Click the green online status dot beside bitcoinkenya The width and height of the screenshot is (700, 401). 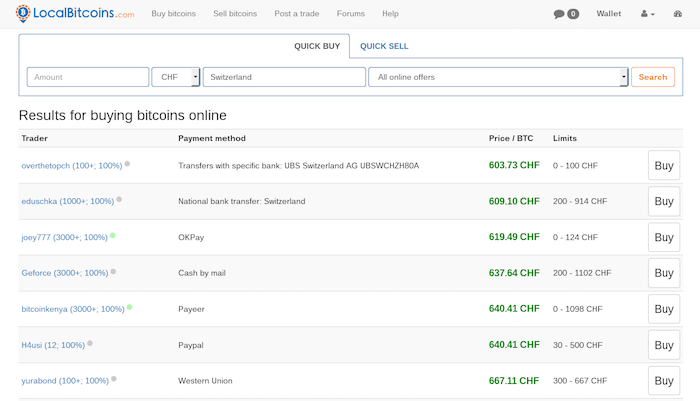tap(129, 307)
